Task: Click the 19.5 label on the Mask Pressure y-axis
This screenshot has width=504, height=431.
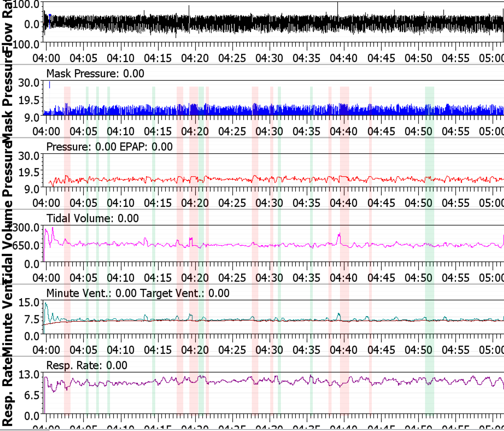Action: (x=29, y=100)
